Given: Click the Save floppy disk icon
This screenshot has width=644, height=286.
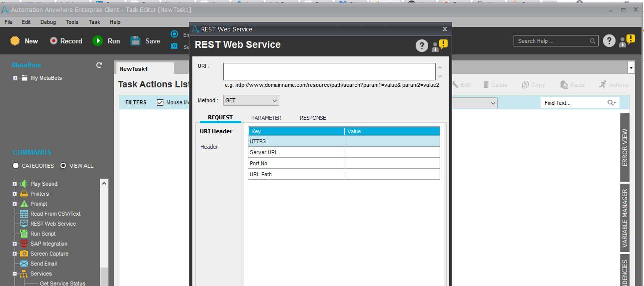Looking at the screenshot, I should pyautogui.click(x=135, y=41).
